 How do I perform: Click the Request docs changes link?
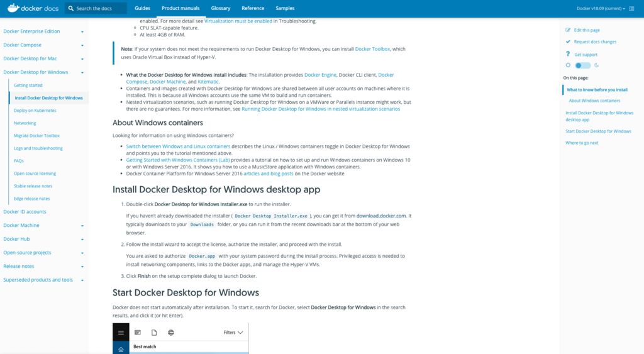[x=595, y=41]
